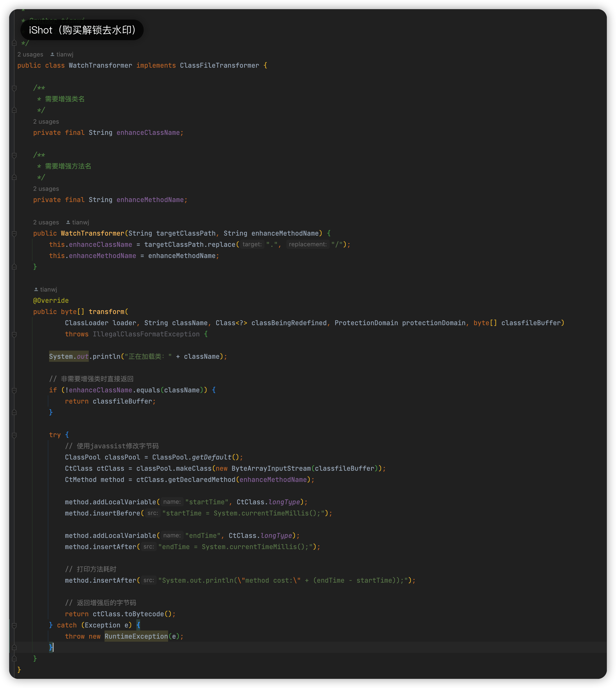The width and height of the screenshot is (616, 688).
Task: Click the comment // 使用javassist修改字节码
Action: point(112,446)
